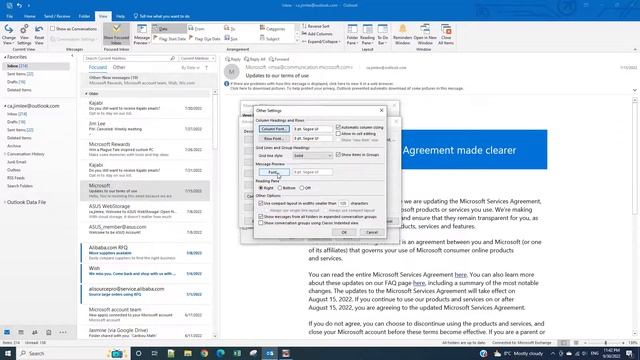
Task: Toggle Show as Conversations checkbox
Action: (x=53, y=29)
